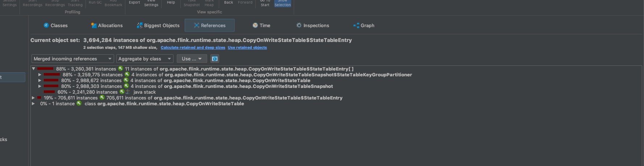Toggle the Show Selection toolbar button
The image size is (644, 166).
[x=283, y=3]
